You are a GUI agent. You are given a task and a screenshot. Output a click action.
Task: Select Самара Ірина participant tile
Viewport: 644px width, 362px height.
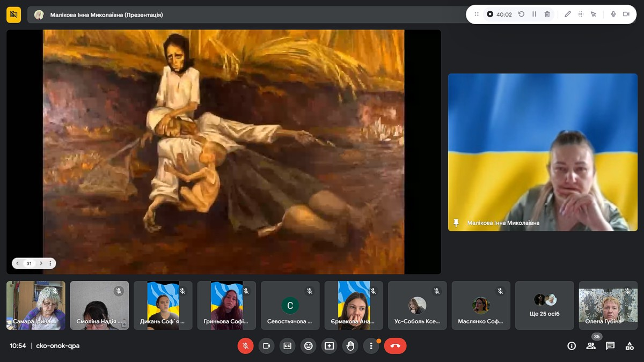point(36,305)
